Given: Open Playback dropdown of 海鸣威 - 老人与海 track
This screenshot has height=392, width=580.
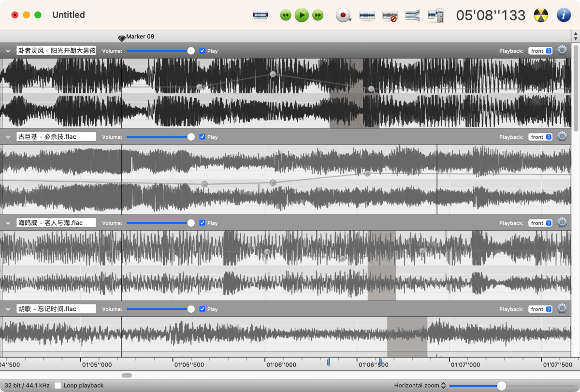Looking at the screenshot, I should coord(540,223).
